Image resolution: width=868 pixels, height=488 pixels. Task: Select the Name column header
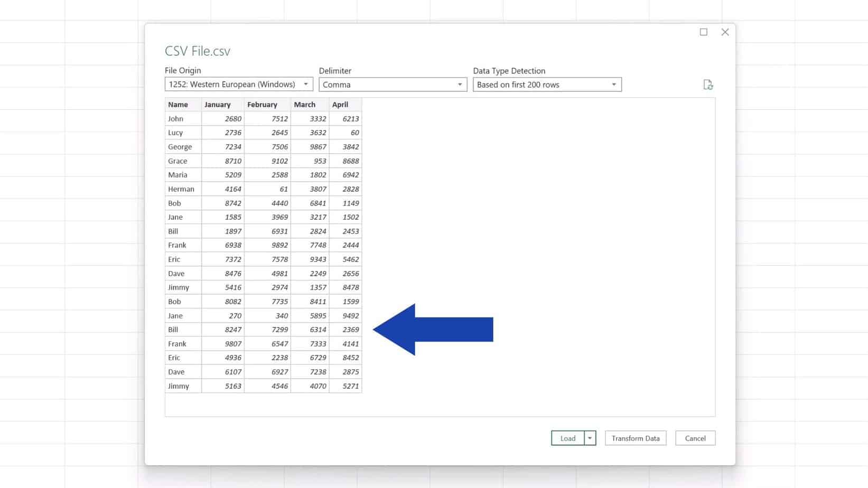(x=178, y=104)
